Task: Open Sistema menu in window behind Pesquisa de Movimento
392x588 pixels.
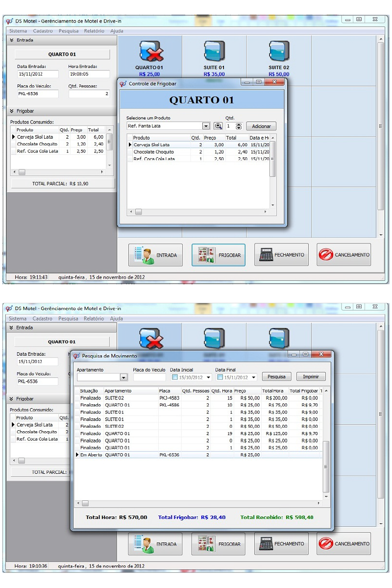Action: 18,318
